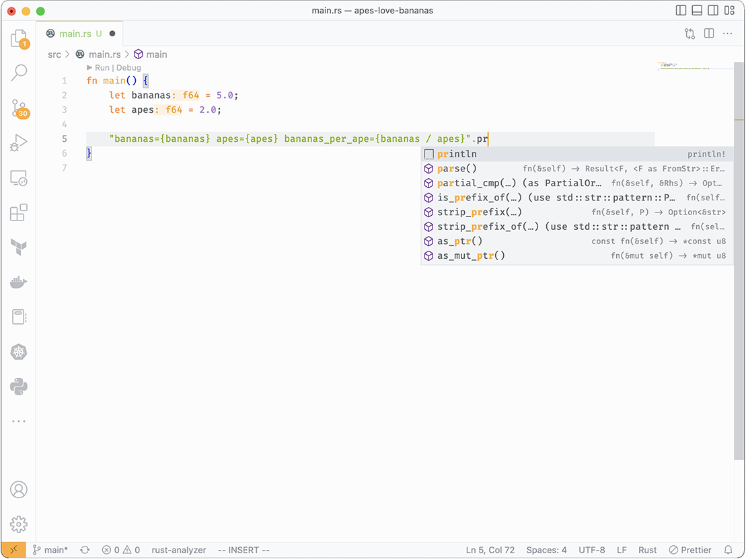Viewport: 746px width, 560px height.
Task: Close the unsaved main.rs tab
Action: (112, 34)
